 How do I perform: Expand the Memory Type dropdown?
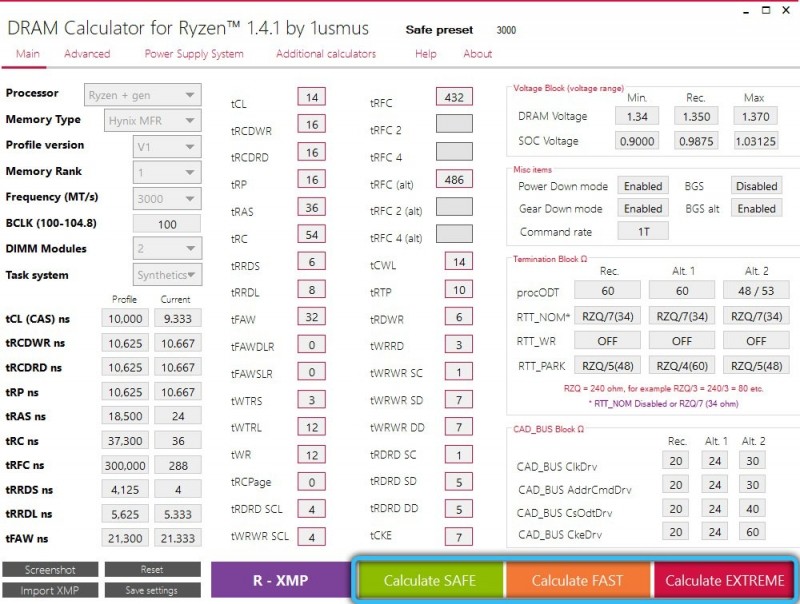click(153, 121)
